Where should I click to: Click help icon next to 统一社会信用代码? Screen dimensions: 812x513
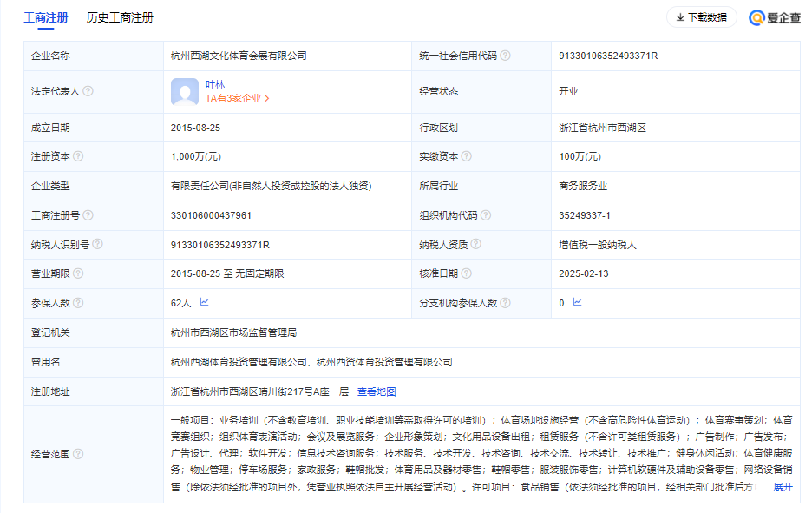(x=506, y=56)
